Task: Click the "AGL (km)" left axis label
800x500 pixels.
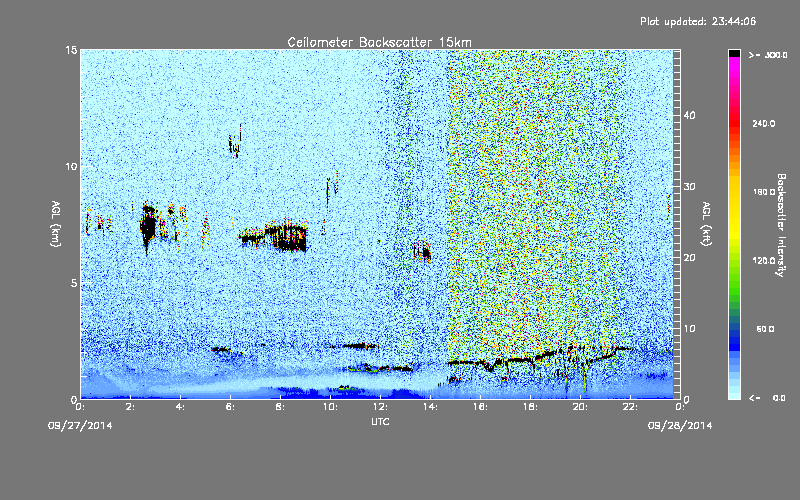Action: point(56,224)
